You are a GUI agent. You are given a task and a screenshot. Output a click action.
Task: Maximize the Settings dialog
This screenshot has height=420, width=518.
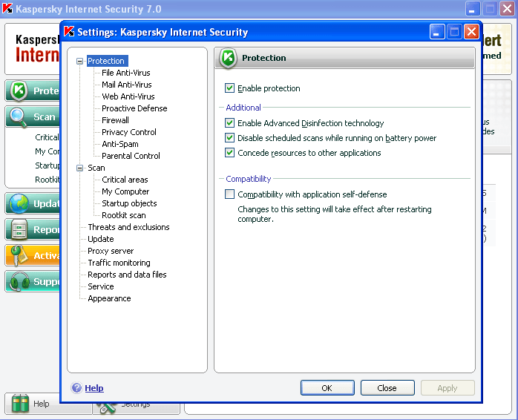(x=455, y=32)
